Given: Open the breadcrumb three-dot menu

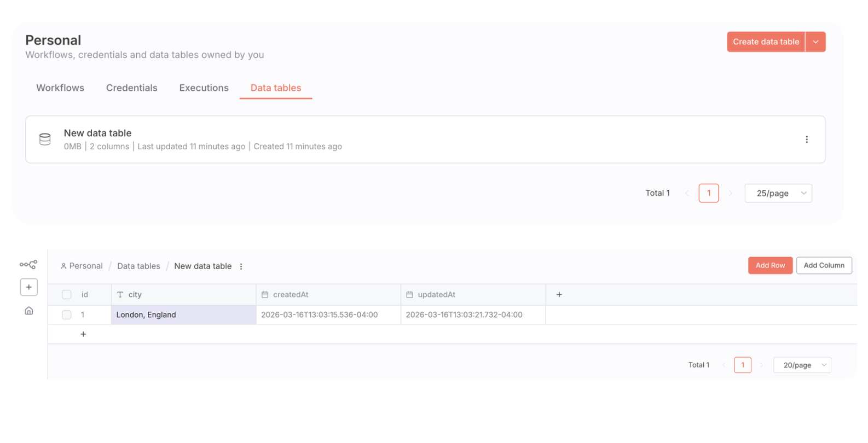Looking at the screenshot, I should coord(241,266).
